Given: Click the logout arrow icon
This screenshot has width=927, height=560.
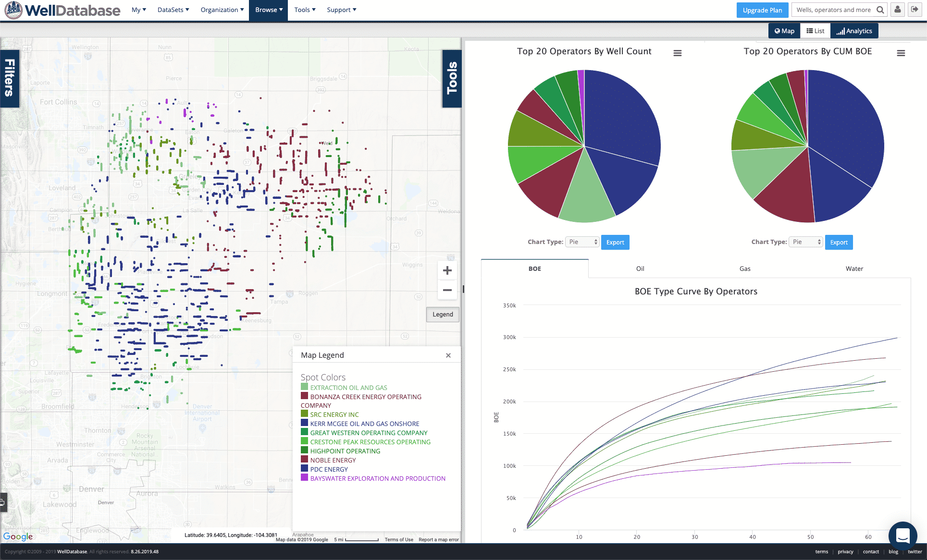Looking at the screenshot, I should coord(915,10).
